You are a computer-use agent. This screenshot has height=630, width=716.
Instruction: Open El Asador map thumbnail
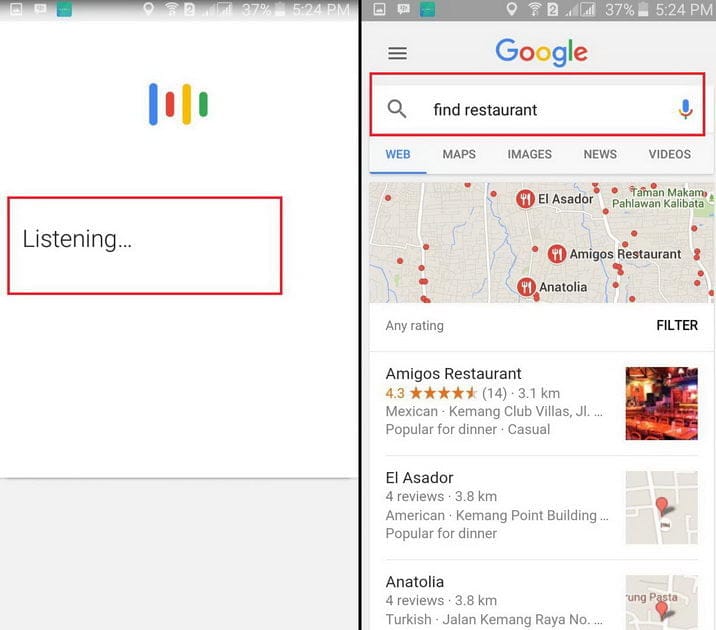pos(661,507)
